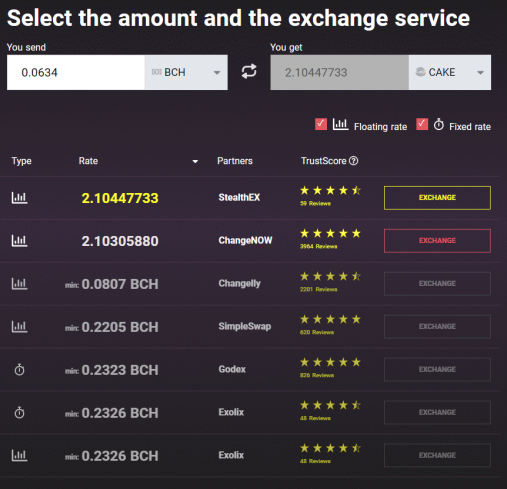Click the TrustScore help question mark icon

(x=353, y=161)
